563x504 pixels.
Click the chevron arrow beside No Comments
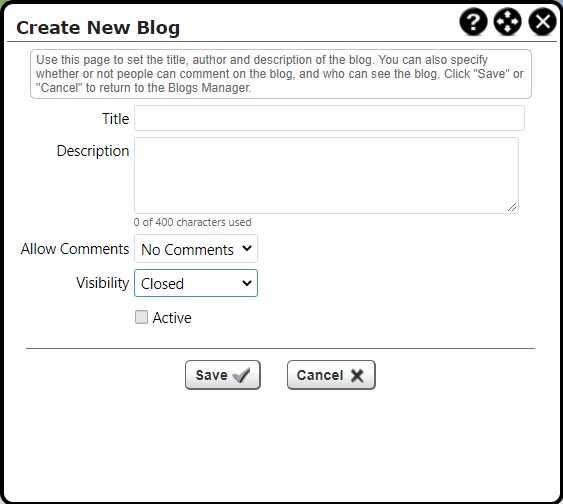click(x=247, y=248)
